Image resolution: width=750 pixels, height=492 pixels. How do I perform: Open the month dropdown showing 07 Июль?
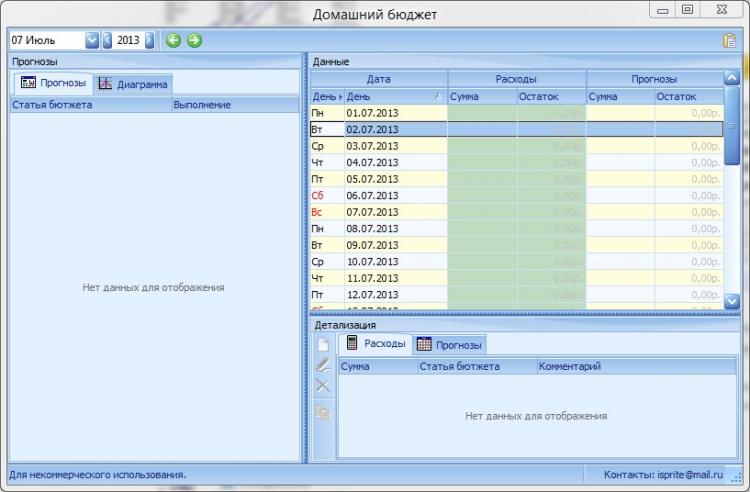pos(92,40)
